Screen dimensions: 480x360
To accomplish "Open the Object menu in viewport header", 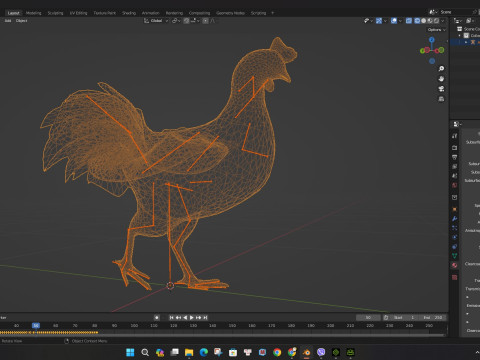I will [x=21, y=21].
